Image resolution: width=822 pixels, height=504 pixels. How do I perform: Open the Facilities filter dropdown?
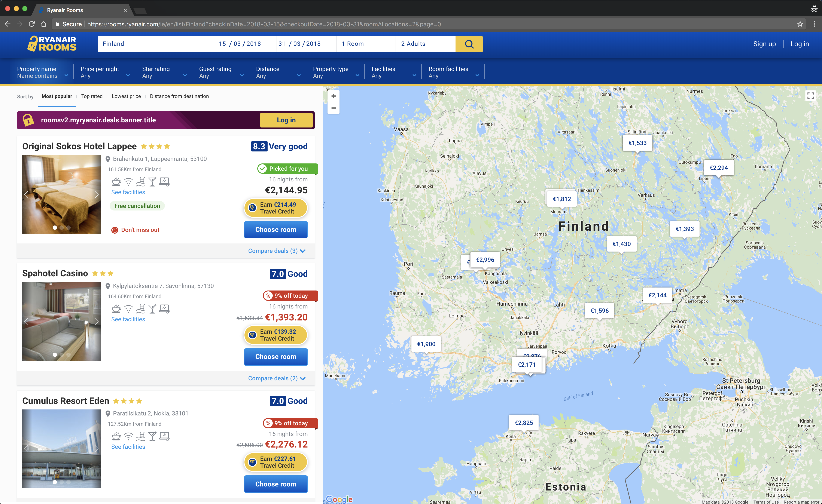click(x=394, y=72)
